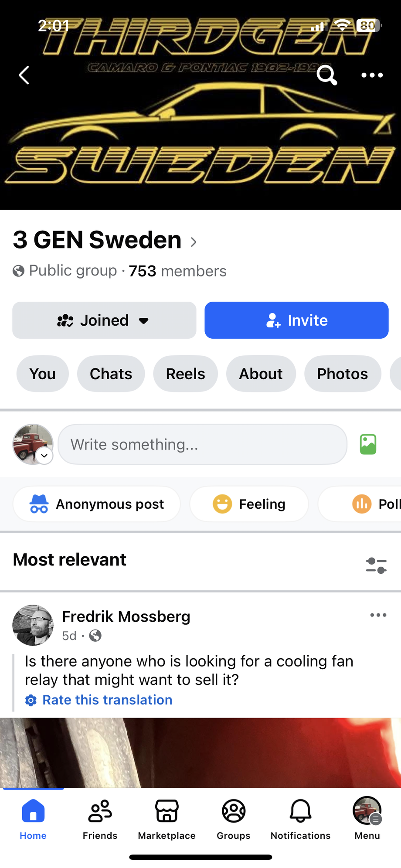Open Friends in the bottom navigation
Viewport: 401px width, 868px height.
click(x=100, y=819)
